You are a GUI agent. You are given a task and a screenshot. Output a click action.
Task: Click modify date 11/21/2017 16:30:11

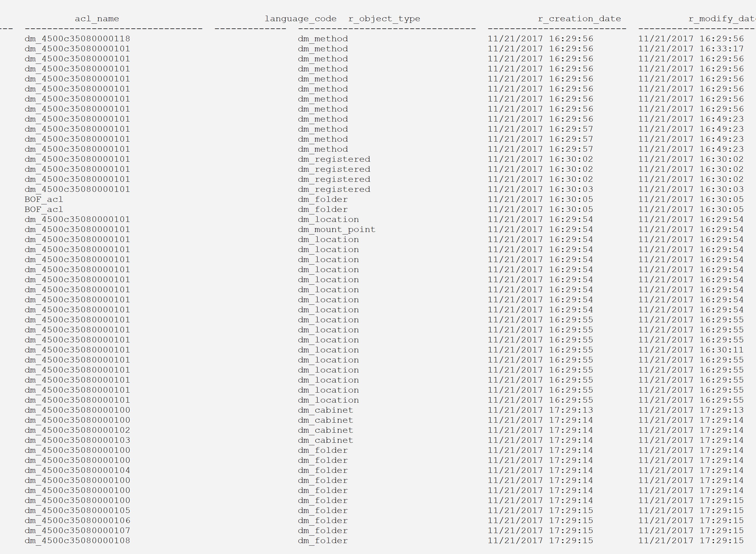(691, 350)
